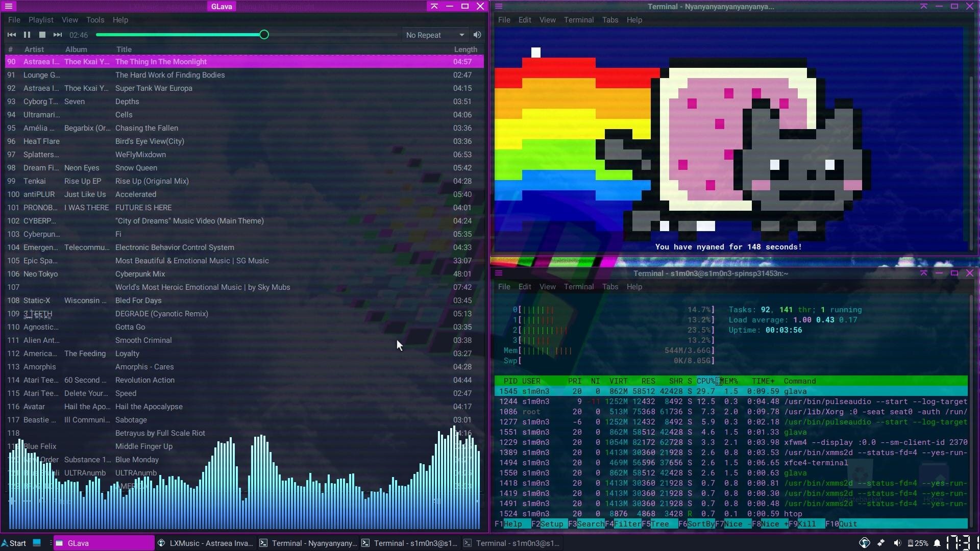Skip to the previous track
Screen dimensions: 980x551
tap(11, 35)
